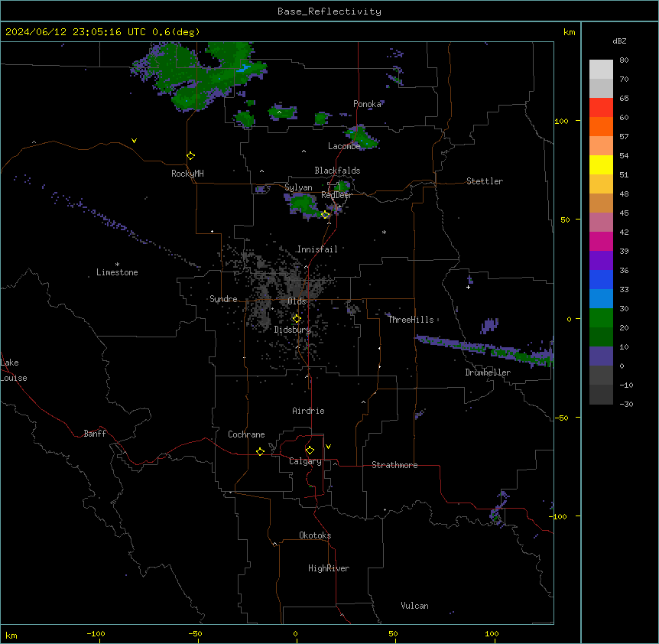Click the Didsbury label
Image resolution: width=659 pixels, height=644 pixels.
(293, 330)
